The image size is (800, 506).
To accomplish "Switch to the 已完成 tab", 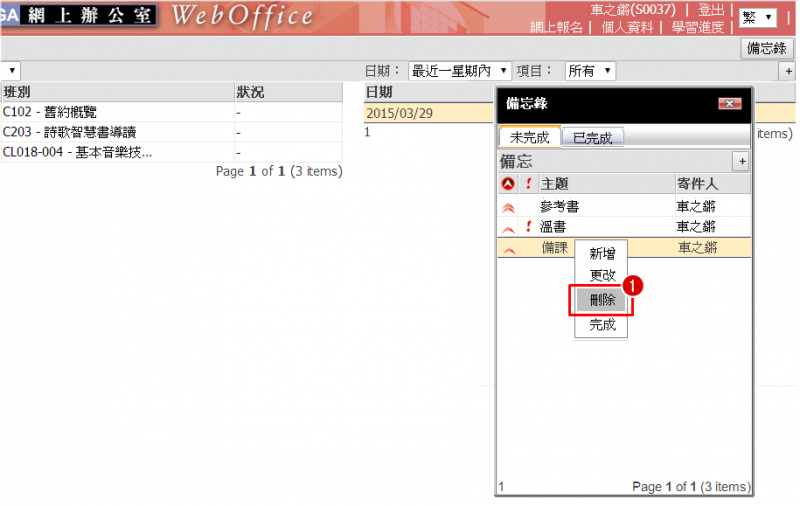I will pyautogui.click(x=592, y=138).
